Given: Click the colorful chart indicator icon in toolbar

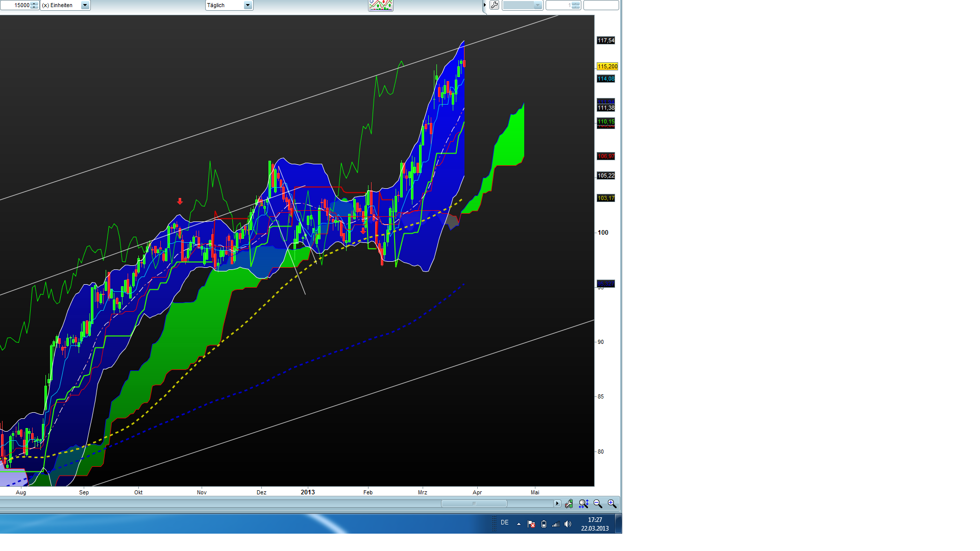Looking at the screenshot, I should (380, 5).
